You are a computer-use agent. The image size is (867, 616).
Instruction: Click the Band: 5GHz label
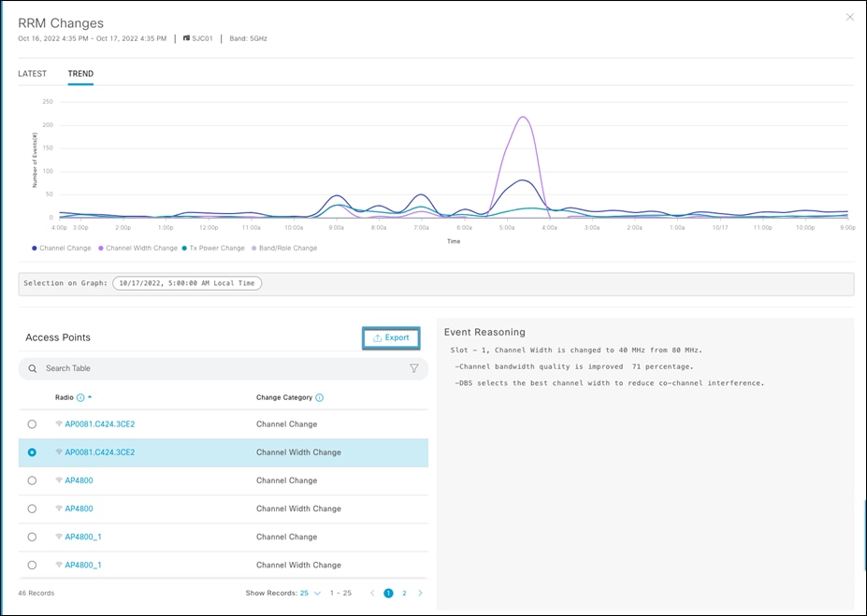[248, 38]
